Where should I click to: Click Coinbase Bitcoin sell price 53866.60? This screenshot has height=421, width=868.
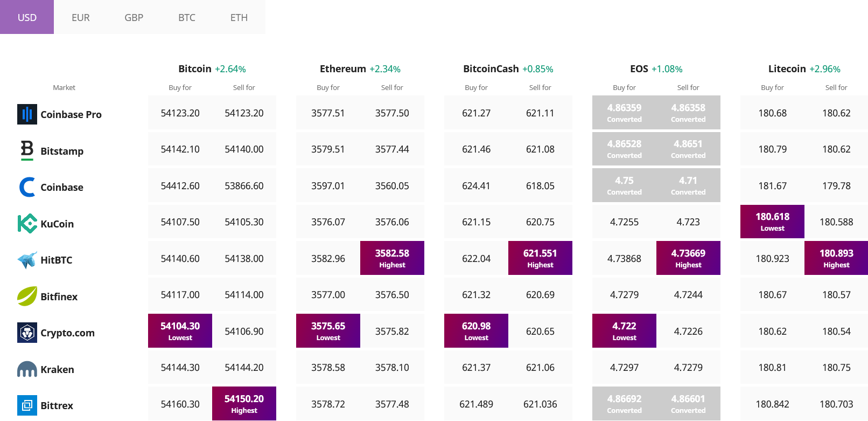[244, 185]
